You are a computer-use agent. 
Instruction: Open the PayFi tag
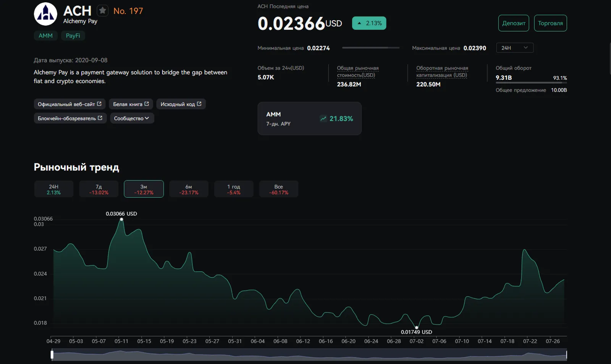coord(73,36)
